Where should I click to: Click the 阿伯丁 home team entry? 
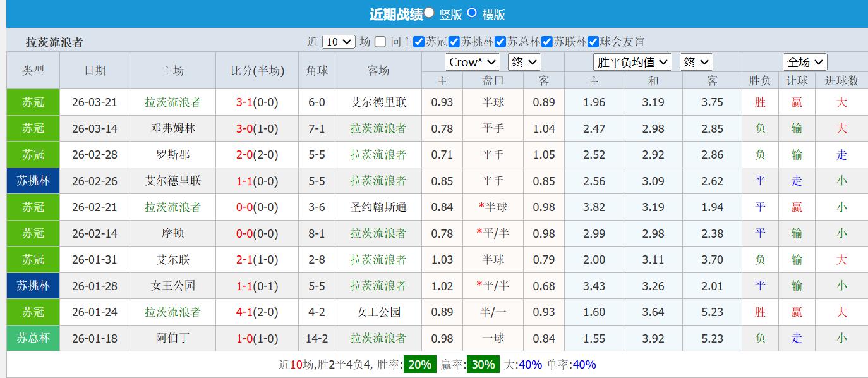[x=173, y=338]
